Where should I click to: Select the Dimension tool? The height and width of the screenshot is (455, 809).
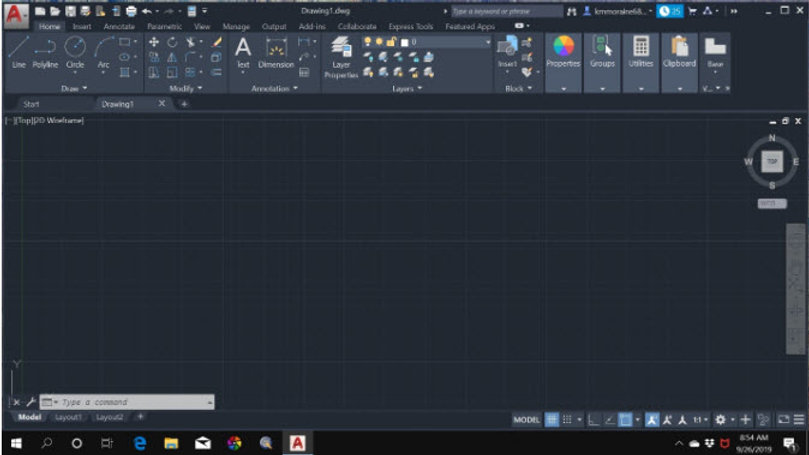coord(276,53)
